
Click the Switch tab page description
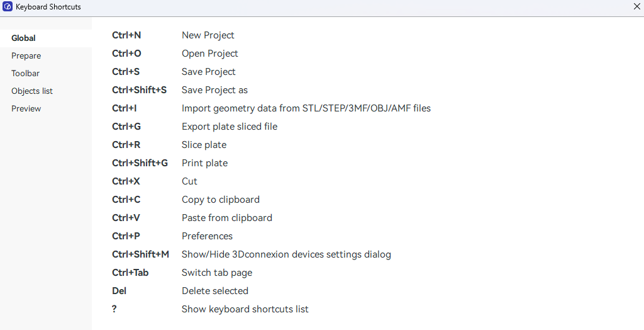[x=216, y=273]
